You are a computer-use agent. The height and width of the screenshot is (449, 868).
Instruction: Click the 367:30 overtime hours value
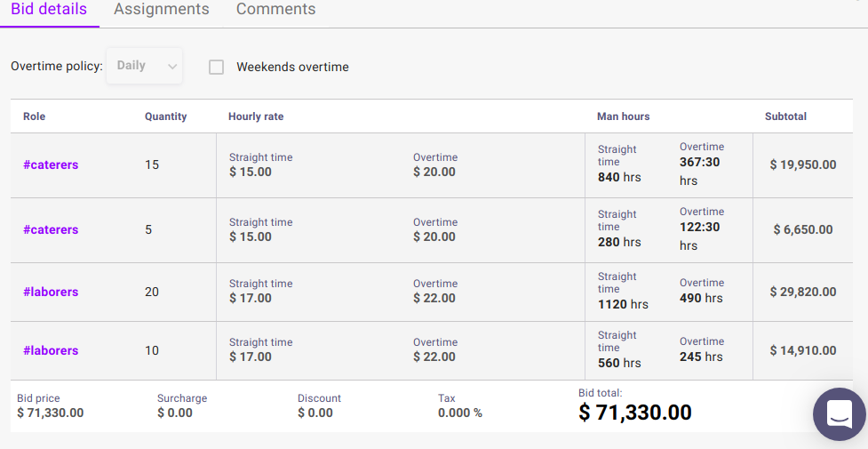[x=700, y=163]
